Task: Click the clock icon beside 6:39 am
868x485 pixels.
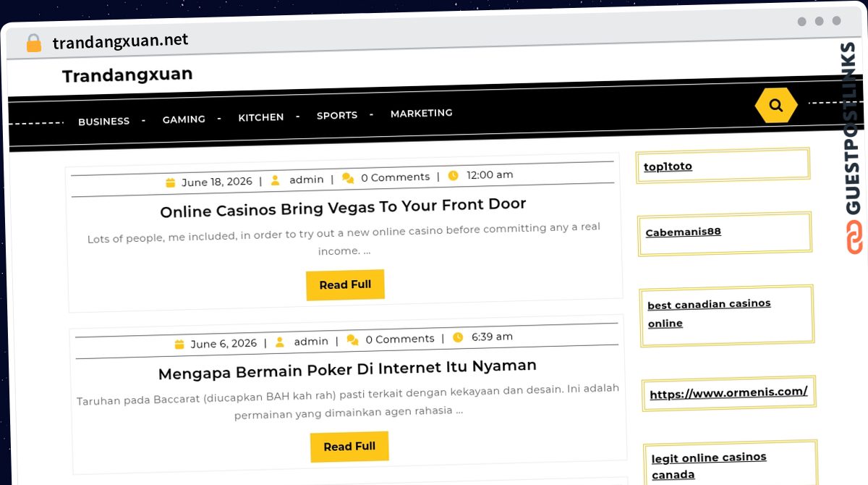Action: point(458,337)
